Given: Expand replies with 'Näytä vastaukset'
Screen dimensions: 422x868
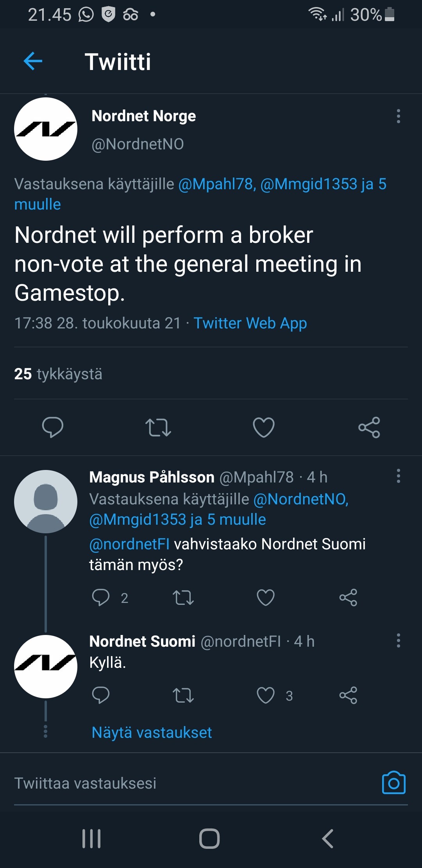Looking at the screenshot, I should coord(152,732).
